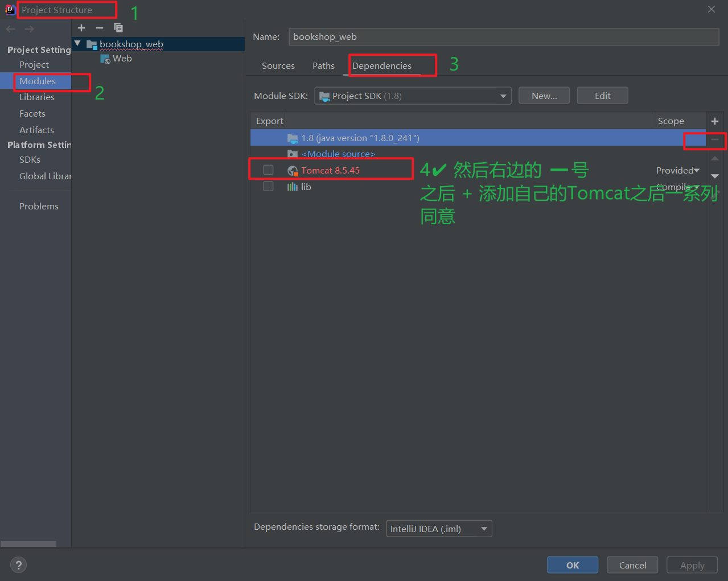Click the back navigation arrow
The width and height of the screenshot is (728, 581).
tap(10, 29)
